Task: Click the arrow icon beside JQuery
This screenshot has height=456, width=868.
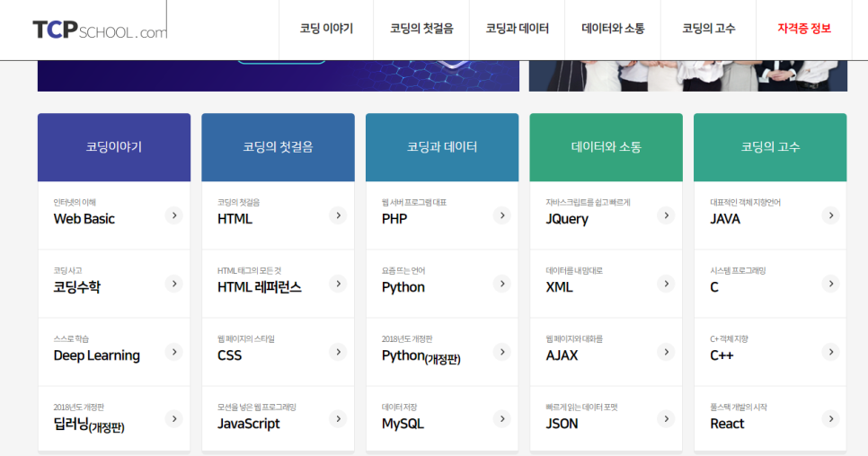Action: 666,215
